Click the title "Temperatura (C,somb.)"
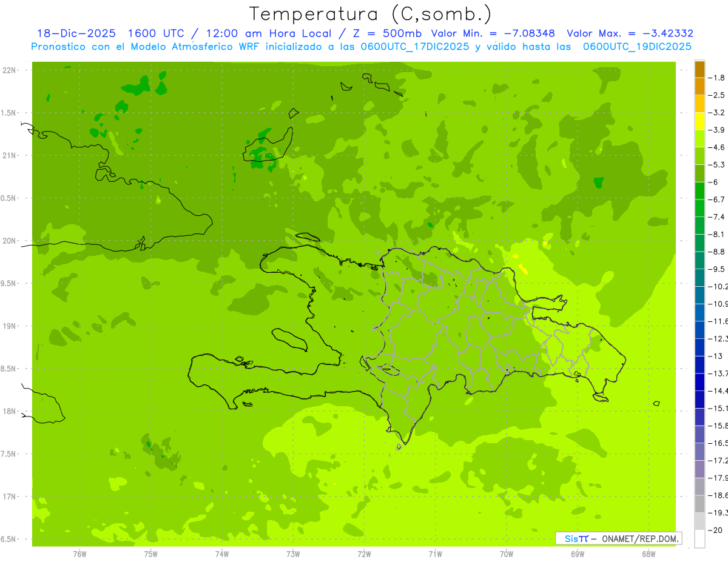This screenshot has width=728, height=562. pyautogui.click(x=371, y=14)
